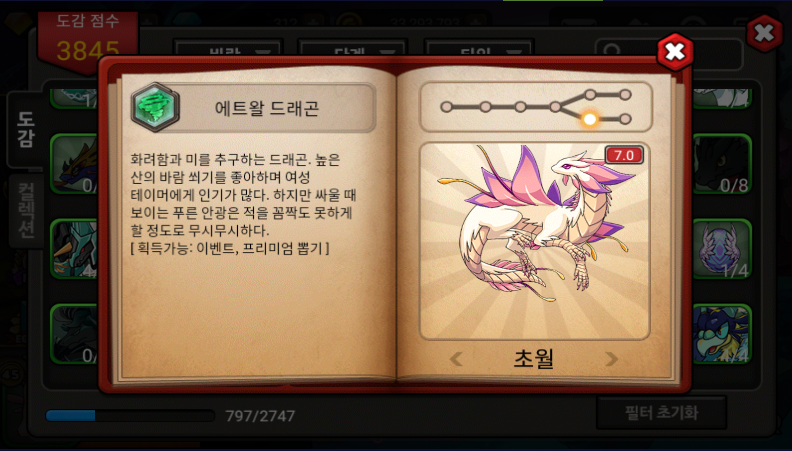Viewport: 792px width, 451px height.
Task: Open the blue bird dragon card
Action: click(x=722, y=334)
